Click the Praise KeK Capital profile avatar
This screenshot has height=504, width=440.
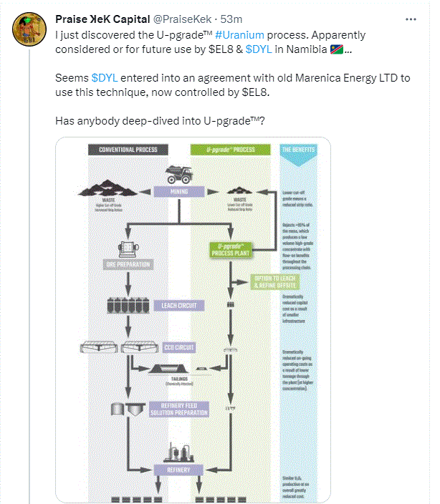point(29,29)
